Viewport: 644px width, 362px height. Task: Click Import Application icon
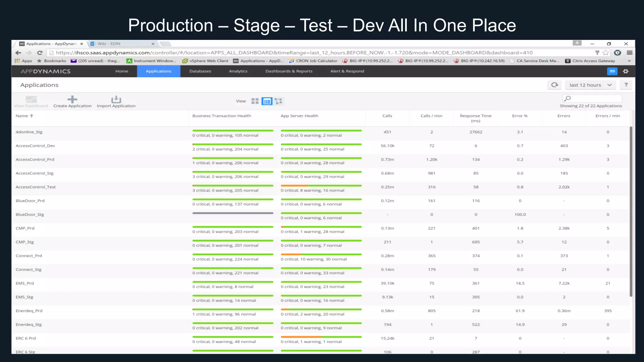pos(116,102)
